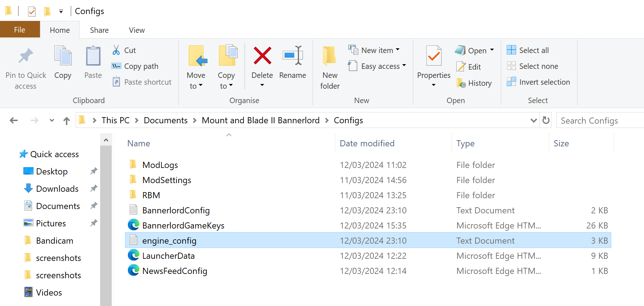Click the Select all icon
644x306 pixels.
511,50
